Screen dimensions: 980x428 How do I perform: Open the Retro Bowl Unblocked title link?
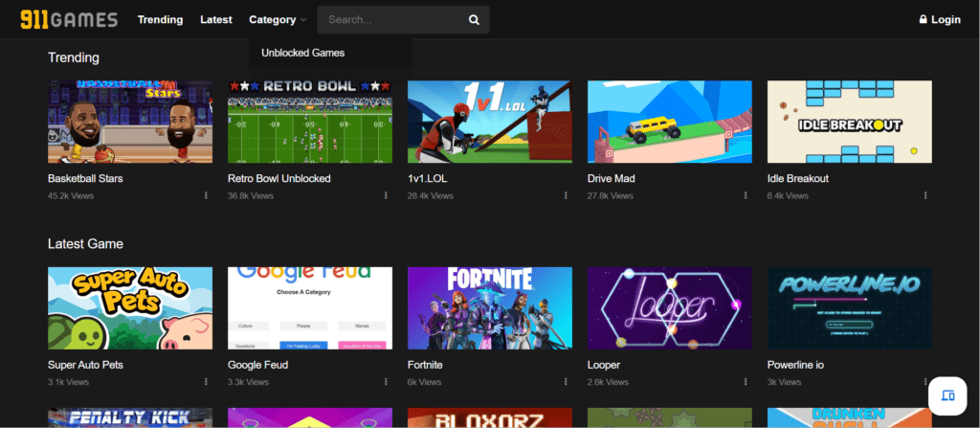(x=279, y=178)
